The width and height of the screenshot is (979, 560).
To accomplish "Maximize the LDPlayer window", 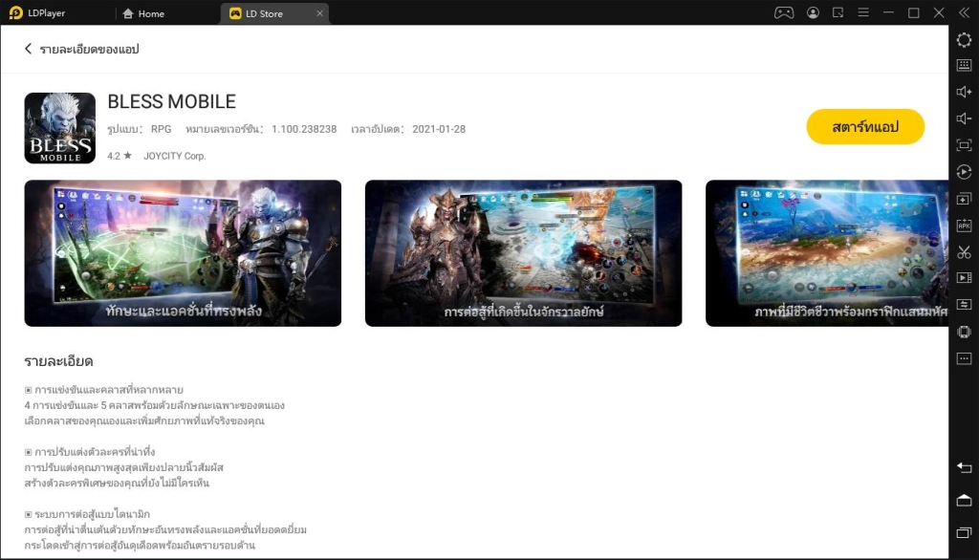I will (x=913, y=12).
